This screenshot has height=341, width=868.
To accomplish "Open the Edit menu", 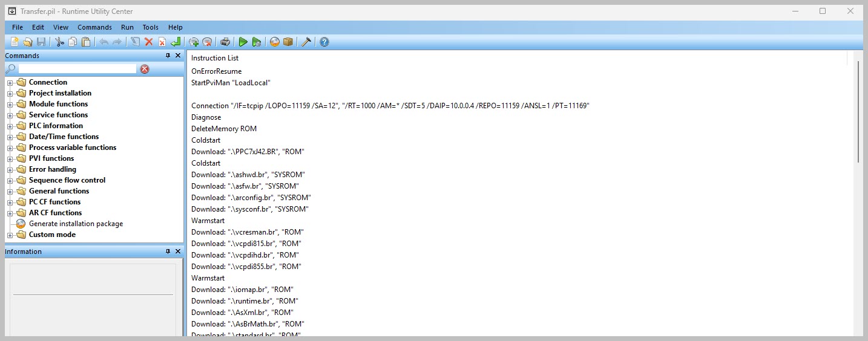I will pos(38,27).
